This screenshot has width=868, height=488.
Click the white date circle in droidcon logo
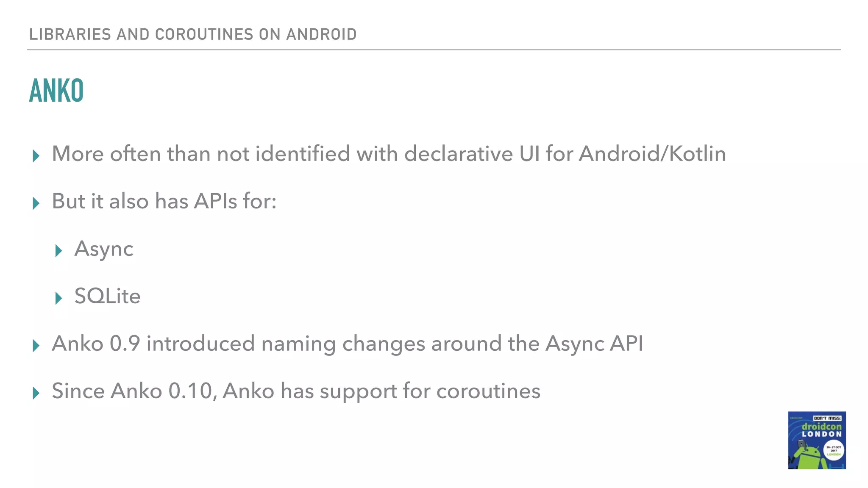[x=834, y=451]
